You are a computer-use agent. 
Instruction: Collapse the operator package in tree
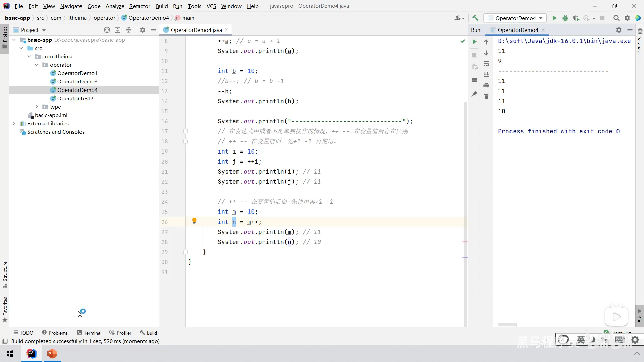click(x=37, y=65)
